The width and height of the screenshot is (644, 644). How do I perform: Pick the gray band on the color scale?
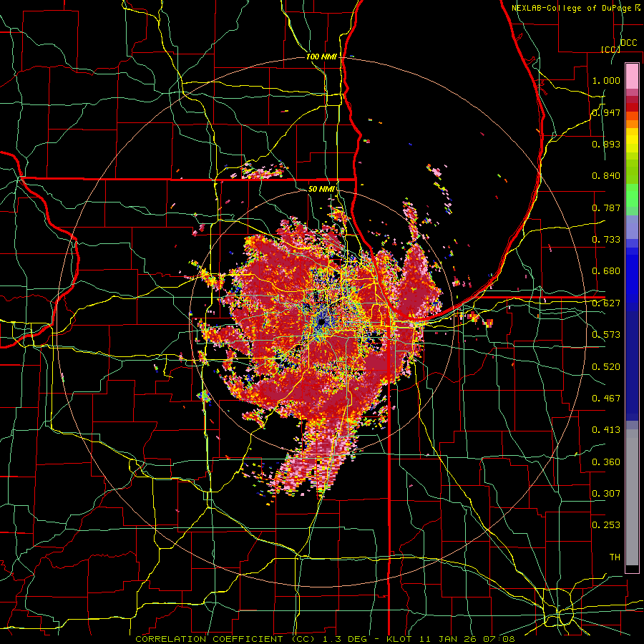point(632,497)
